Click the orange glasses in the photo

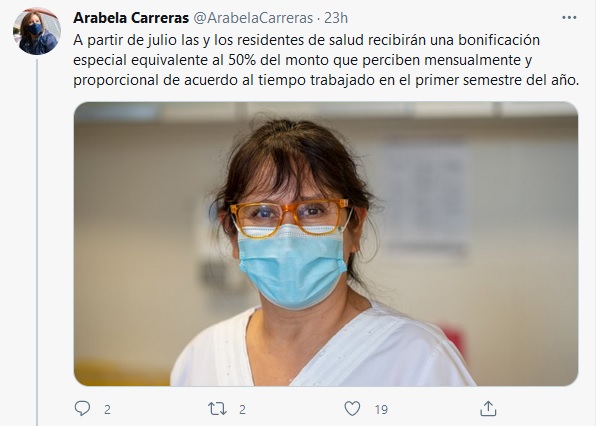tap(290, 217)
